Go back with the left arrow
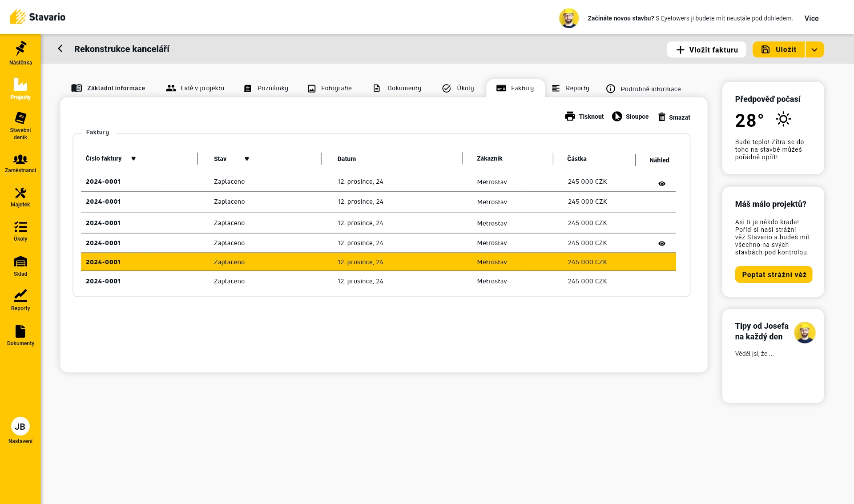The image size is (854, 504). coord(60,48)
